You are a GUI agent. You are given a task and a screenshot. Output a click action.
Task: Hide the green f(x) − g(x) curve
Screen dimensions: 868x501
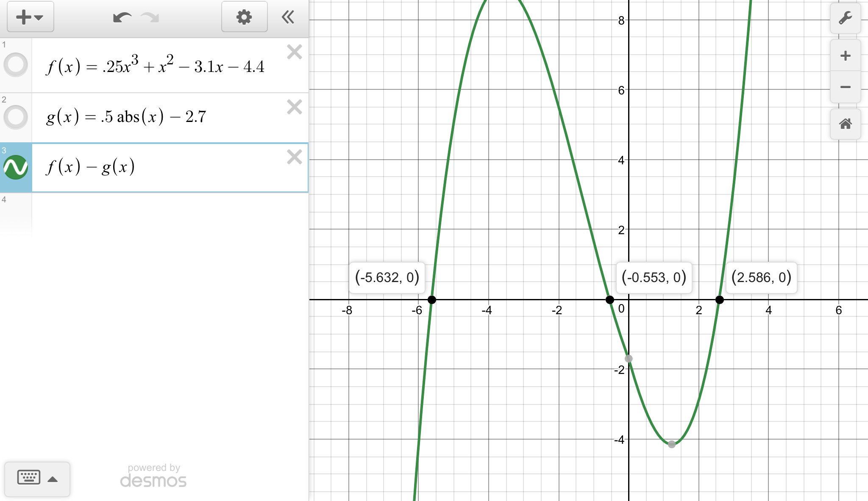[16, 167]
